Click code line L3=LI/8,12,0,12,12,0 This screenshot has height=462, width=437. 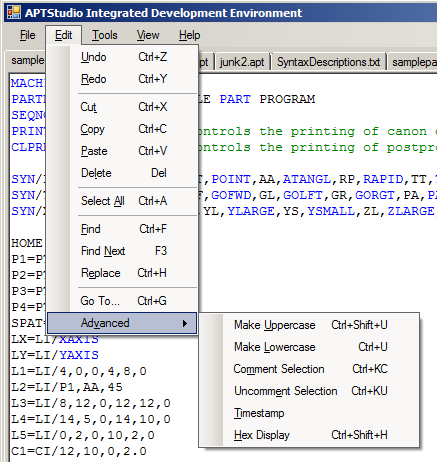click(91, 403)
